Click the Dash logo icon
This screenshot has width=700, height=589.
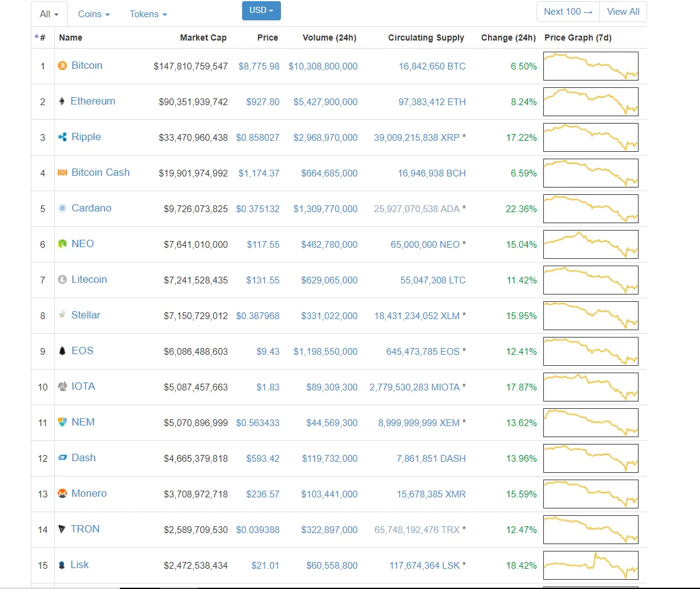pos(63,457)
